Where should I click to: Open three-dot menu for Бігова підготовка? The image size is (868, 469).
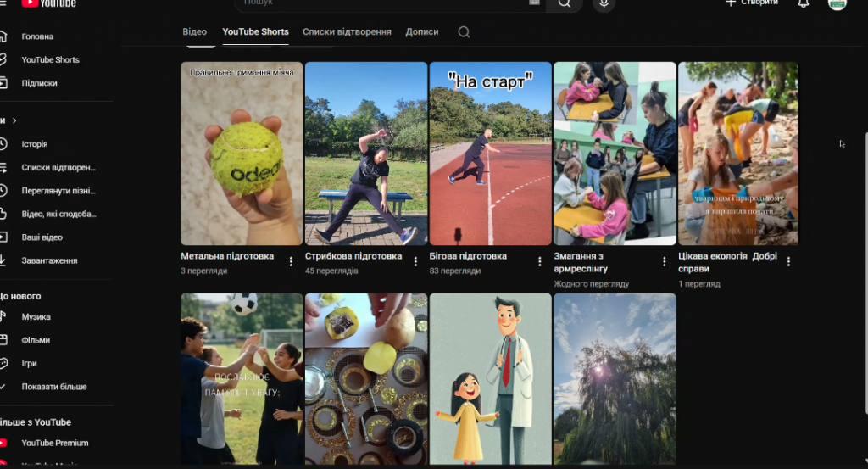(540, 261)
